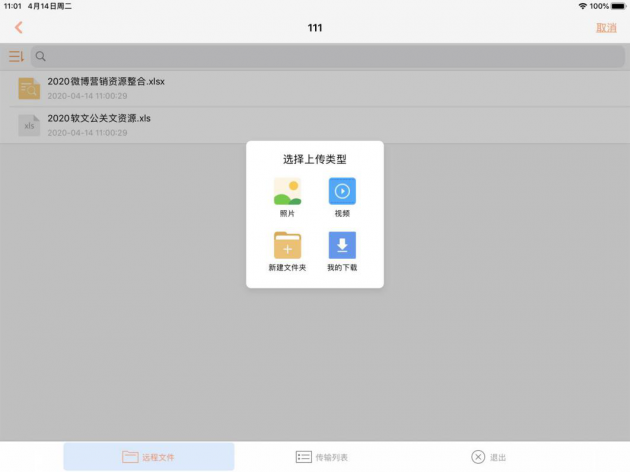Image resolution: width=630 pixels, height=472 pixels.
Task: Click the 11:01 clock in status bar
Action: (x=12, y=6)
